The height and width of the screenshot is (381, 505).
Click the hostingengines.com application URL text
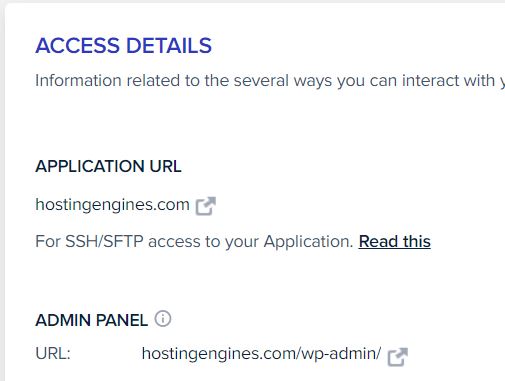coord(112,204)
